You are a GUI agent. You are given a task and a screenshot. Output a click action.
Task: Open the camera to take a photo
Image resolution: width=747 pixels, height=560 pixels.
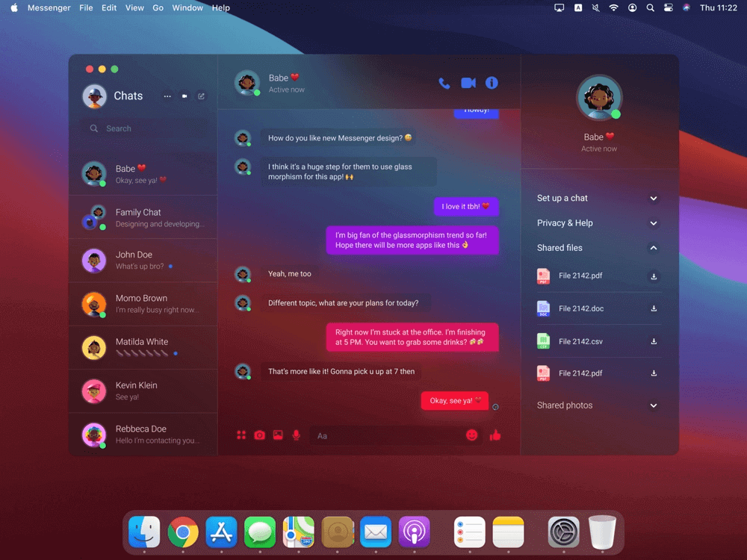tap(259, 435)
